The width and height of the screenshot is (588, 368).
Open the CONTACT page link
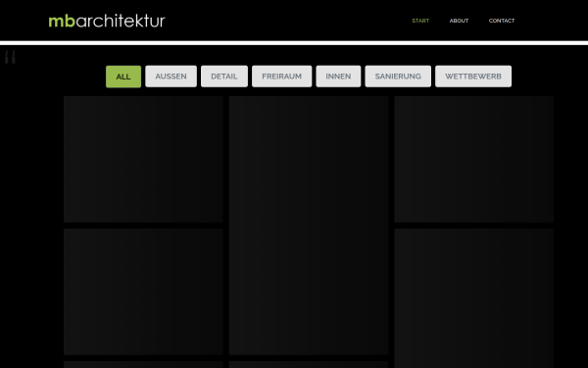[x=502, y=21]
